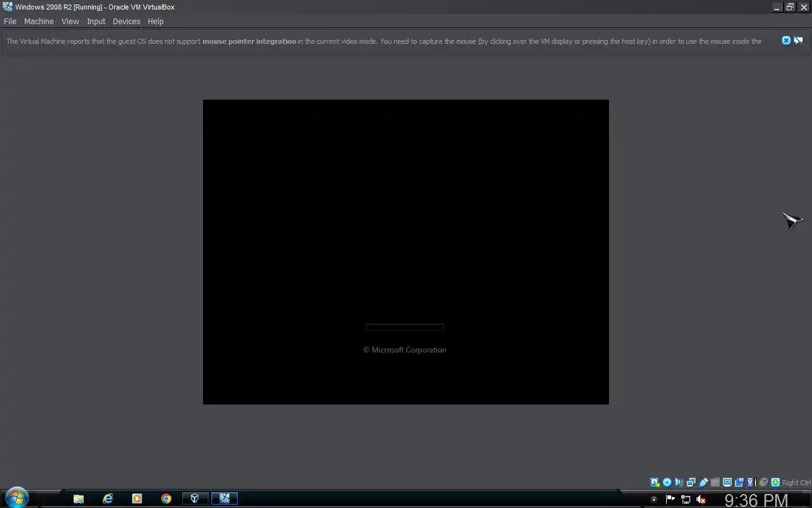
Task: Open Windows Explorer from the taskbar
Action: click(79, 498)
